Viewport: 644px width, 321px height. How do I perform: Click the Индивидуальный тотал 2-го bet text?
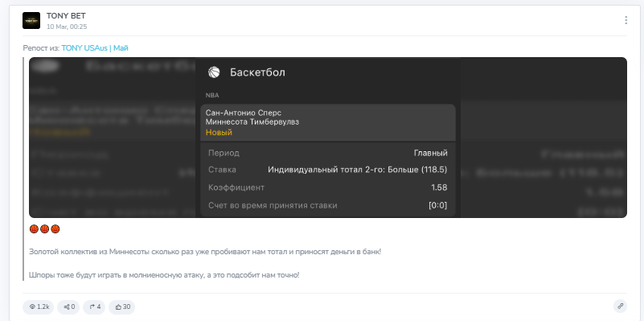tap(357, 170)
